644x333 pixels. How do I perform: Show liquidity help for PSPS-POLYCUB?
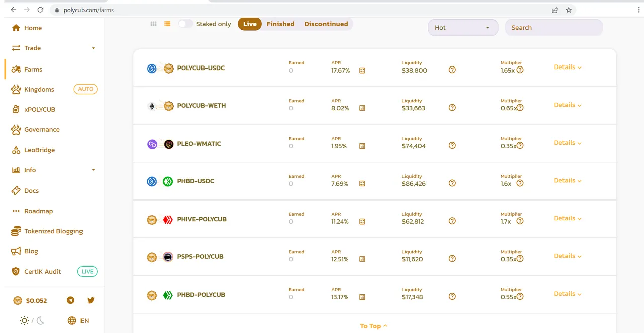point(452,259)
